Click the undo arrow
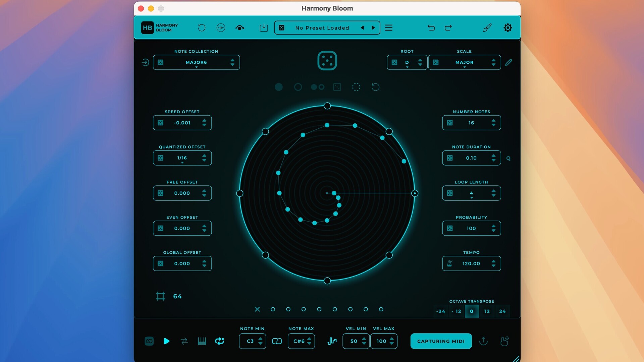Viewport: 644px width, 362px height. tap(431, 28)
